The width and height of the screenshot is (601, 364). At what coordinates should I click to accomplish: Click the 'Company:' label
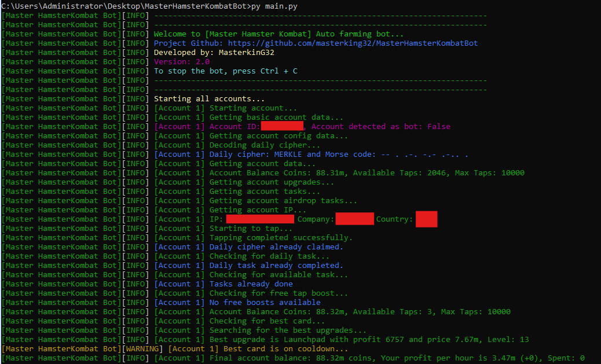[x=316, y=219]
